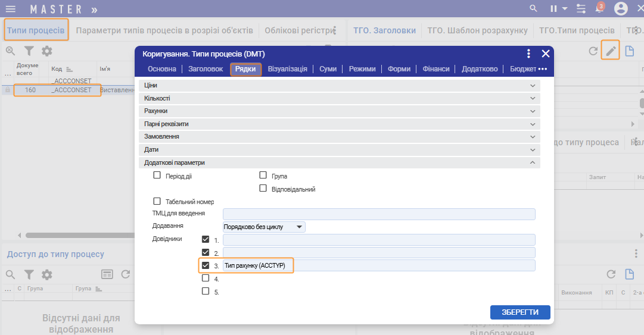Expand the Рахунки section
The height and width of the screenshot is (335, 644).
click(339, 111)
